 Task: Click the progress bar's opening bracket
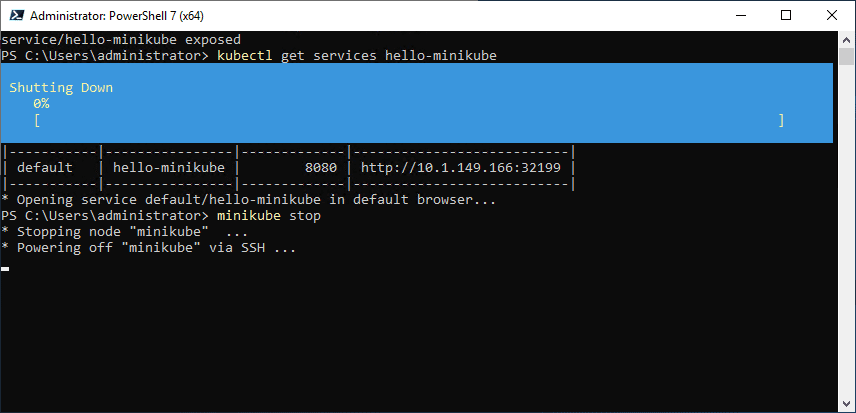pyautogui.click(x=37, y=120)
